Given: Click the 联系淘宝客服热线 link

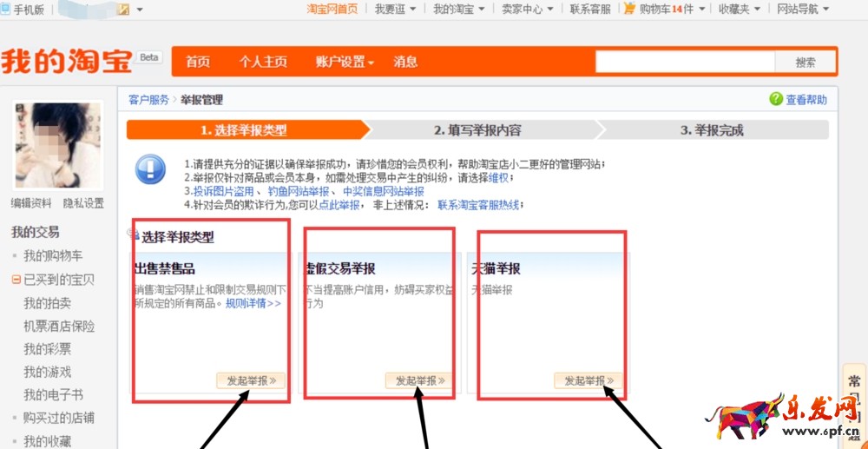Looking at the screenshot, I should tap(478, 206).
